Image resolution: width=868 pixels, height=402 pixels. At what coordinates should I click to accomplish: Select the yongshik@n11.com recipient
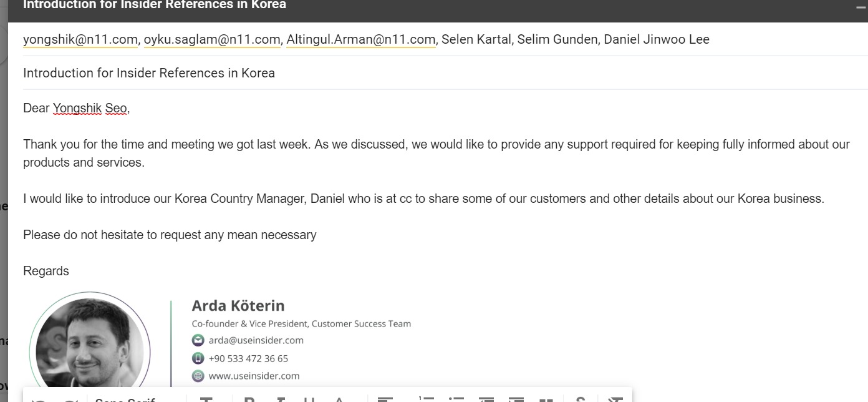[x=80, y=39]
